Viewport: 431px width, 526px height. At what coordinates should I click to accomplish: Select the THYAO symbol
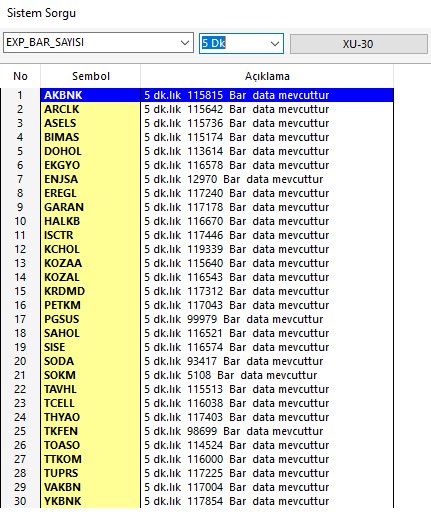pyautogui.click(x=62, y=417)
